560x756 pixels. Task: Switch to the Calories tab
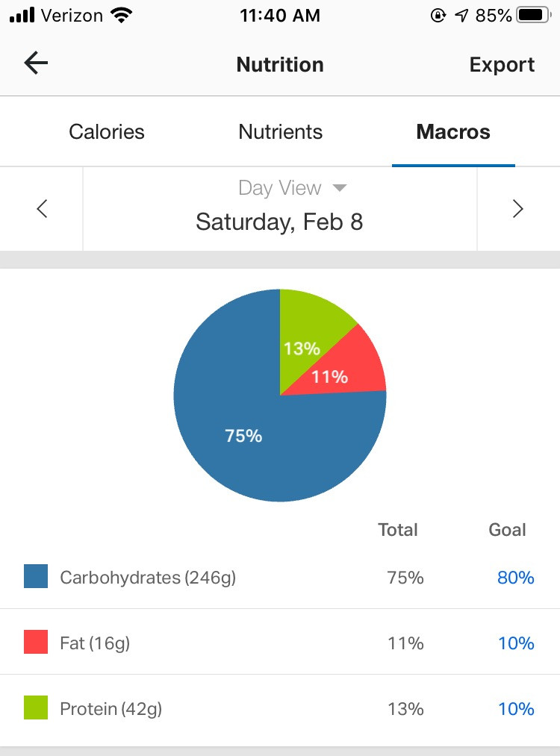tap(107, 131)
